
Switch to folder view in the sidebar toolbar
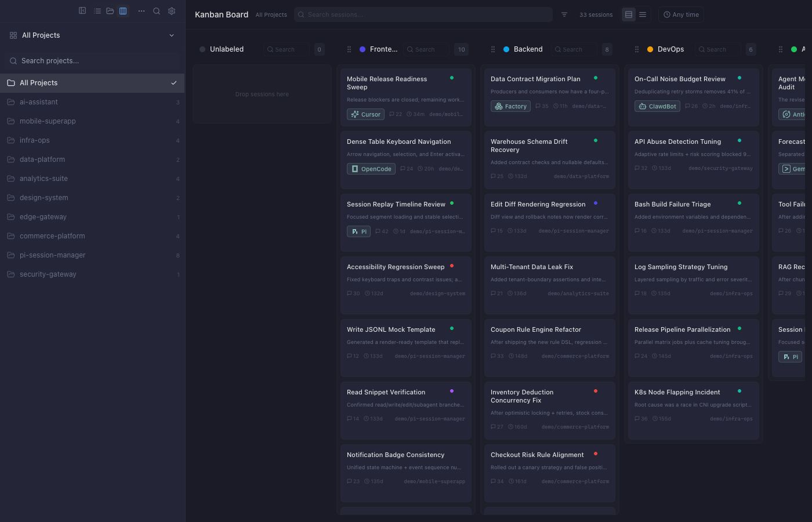(110, 11)
